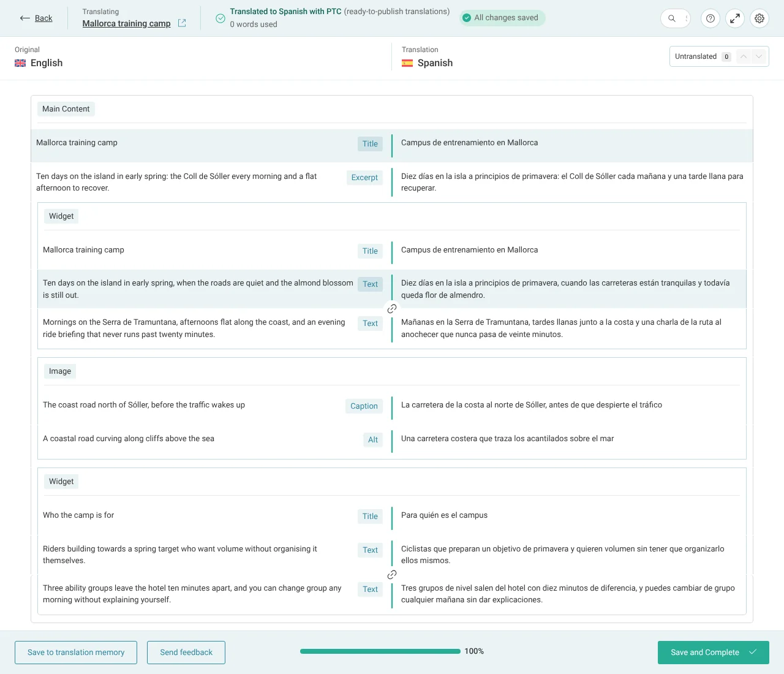Click Save and Complete button
Image resolution: width=784 pixels, height=674 pixels.
714,653
